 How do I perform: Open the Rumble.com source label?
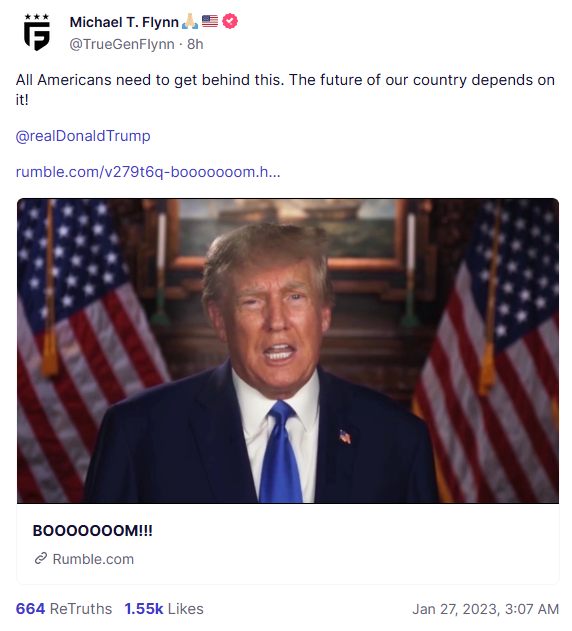click(93, 559)
